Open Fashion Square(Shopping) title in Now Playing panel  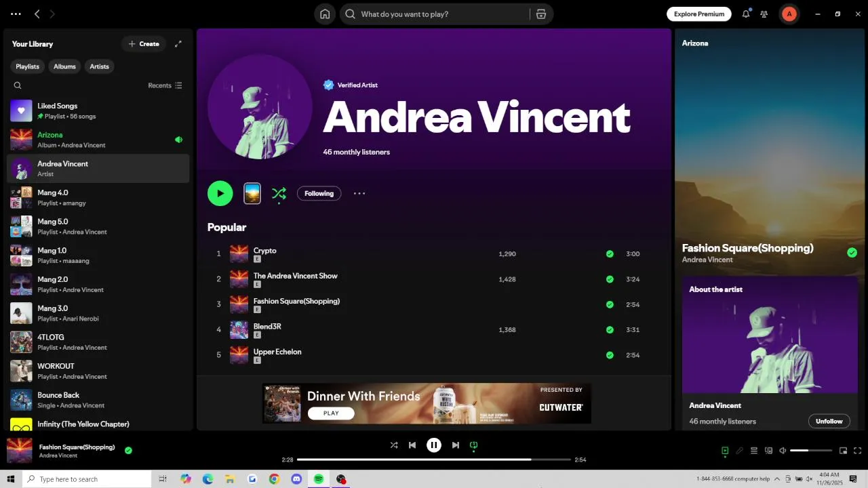click(x=747, y=248)
